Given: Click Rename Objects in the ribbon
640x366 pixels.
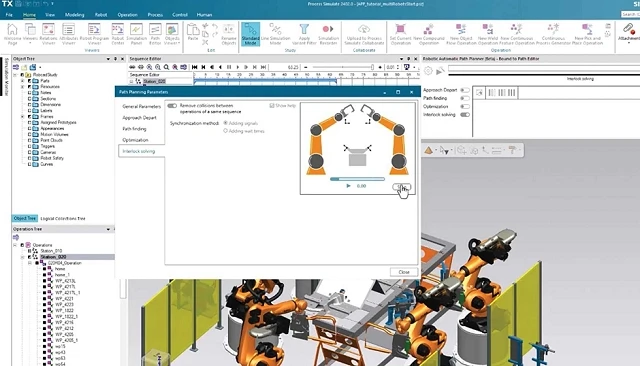Looking at the screenshot, I should click(229, 34).
